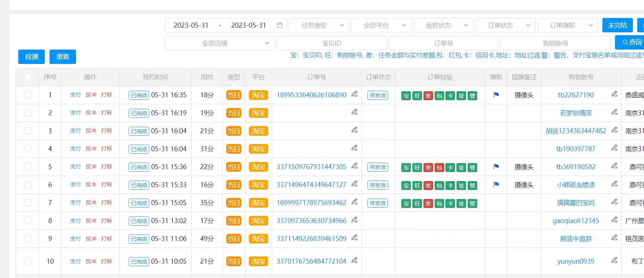Image resolution: width=644 pixels, height=278 pixels.
Task: Click 打标 link in row 8
Action: (x=106, y=221)
